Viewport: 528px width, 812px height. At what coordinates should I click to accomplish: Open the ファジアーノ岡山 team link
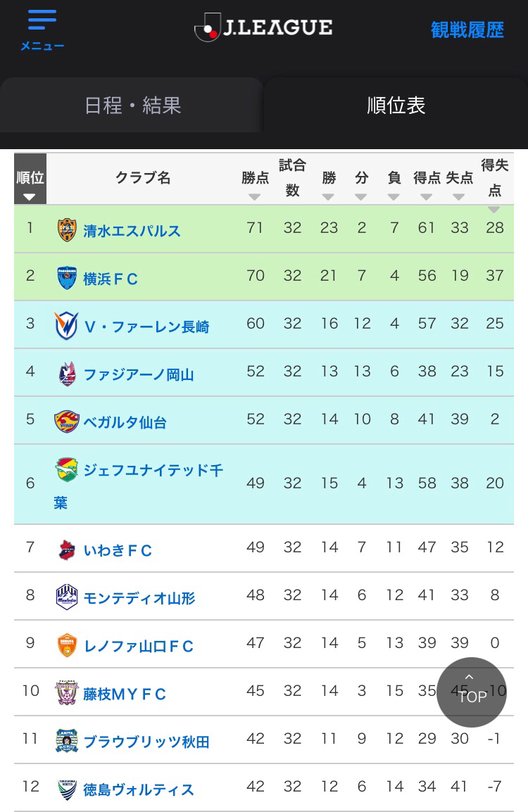point(139,374)
